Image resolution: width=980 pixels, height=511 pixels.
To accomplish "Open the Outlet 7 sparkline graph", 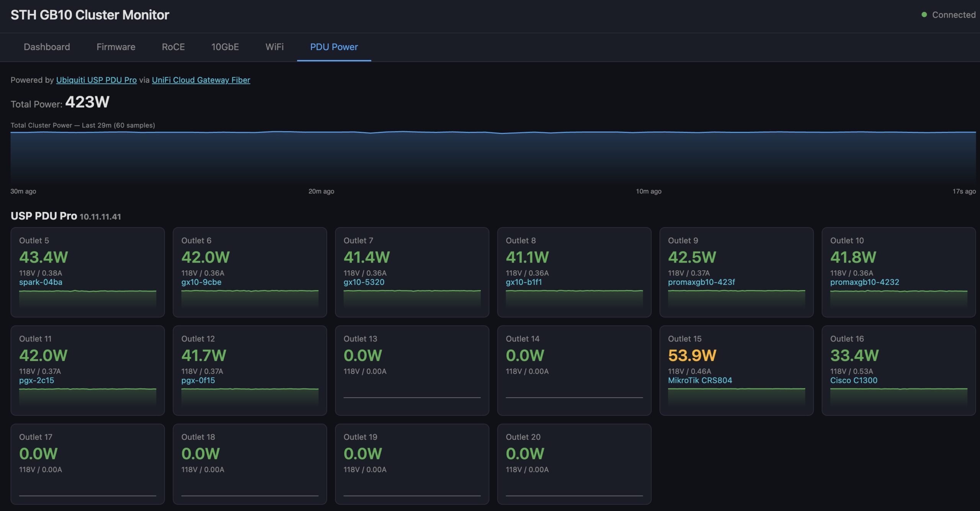I will 412,299.
